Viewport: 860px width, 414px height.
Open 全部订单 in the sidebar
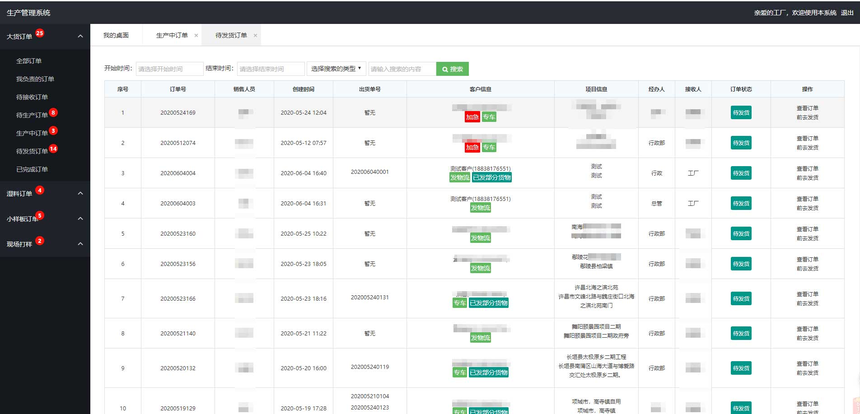(29, 61)
